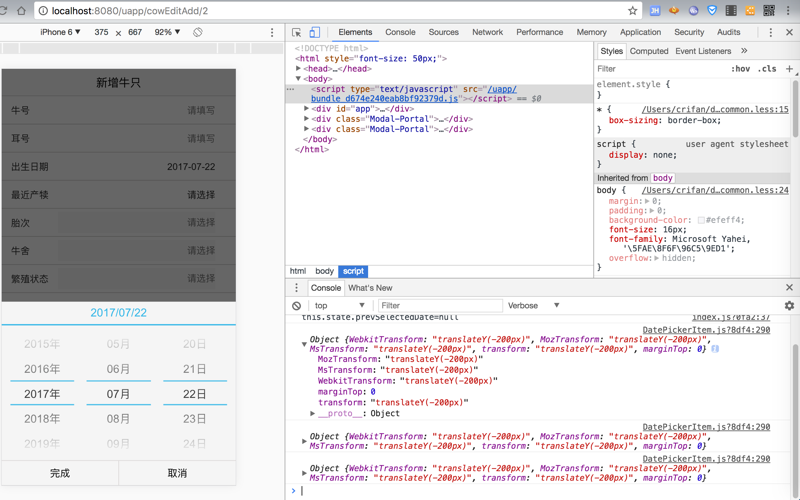The width and height of the screenshot is (800, 500).
Task: Toggle the .cls class editor
Action: tap(767, 68)
